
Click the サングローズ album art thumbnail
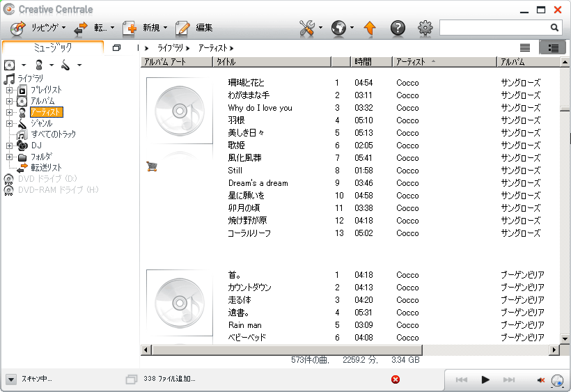click(180, 111)
